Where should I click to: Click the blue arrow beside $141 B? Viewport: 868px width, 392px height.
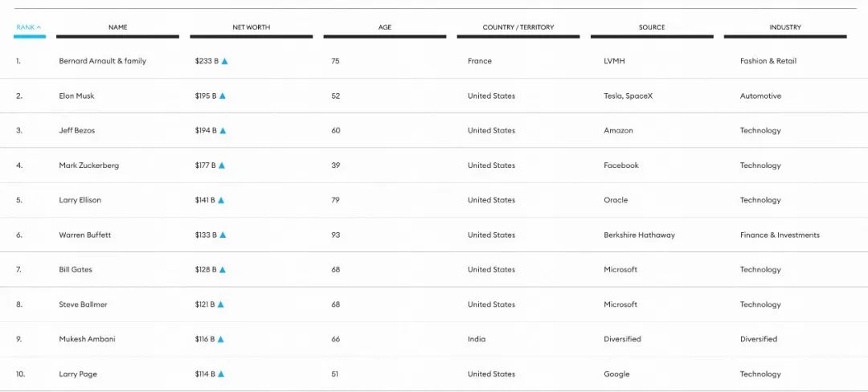pos(221,200)
